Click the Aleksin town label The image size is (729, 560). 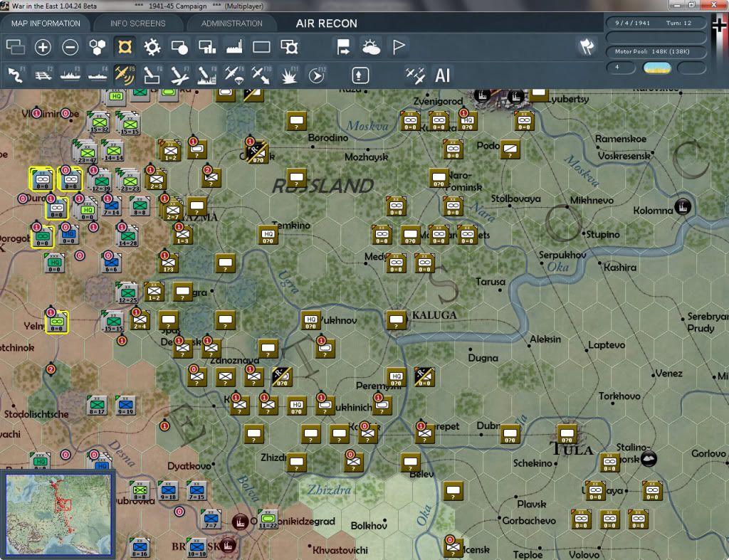click(545, 339)
